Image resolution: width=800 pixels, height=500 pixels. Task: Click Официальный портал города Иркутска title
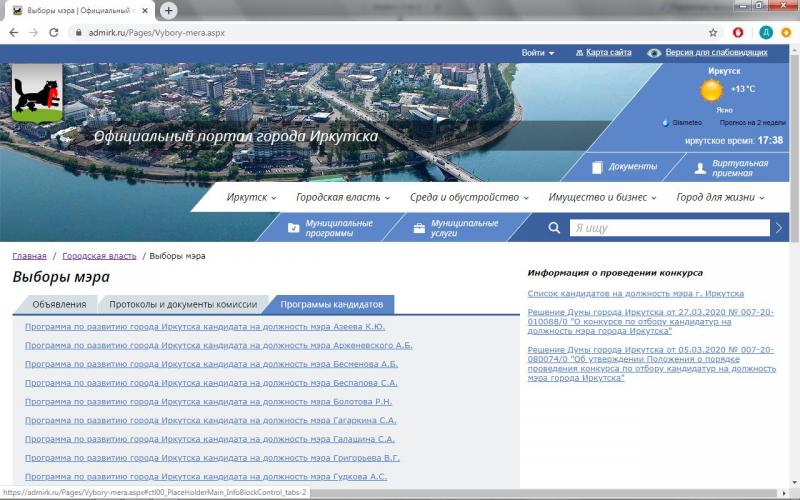click(236, 136)
